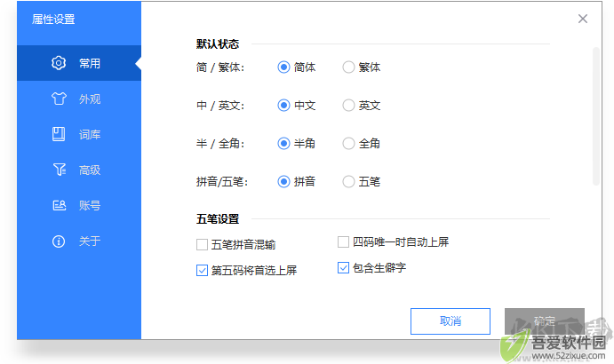This screenshot has height=364, width=614.
Task: Click the 拼音/五笔 label
Action: pyautogui.click(x=222, y=182)
